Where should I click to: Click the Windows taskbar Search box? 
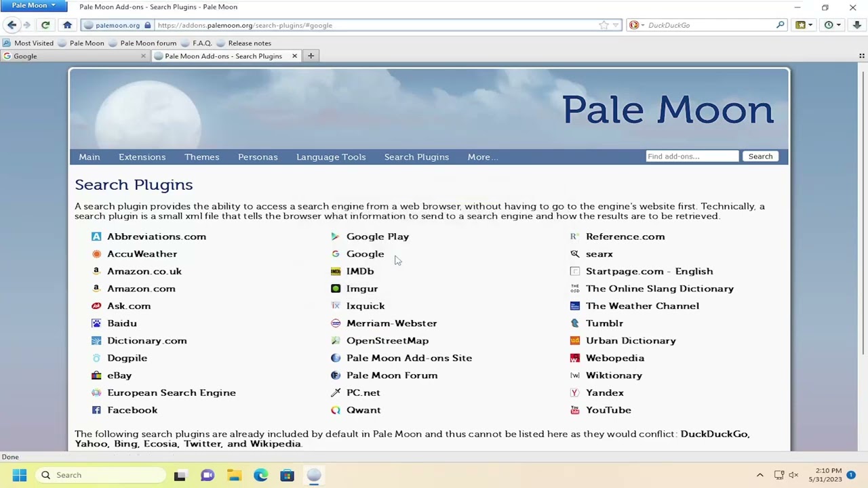click(102, 475)
